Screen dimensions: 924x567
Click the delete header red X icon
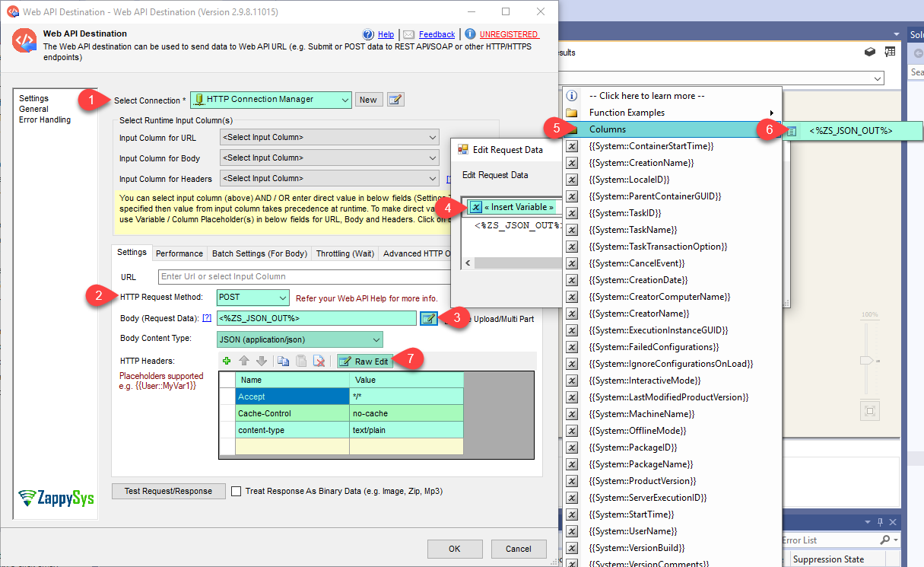click(319, 361)
